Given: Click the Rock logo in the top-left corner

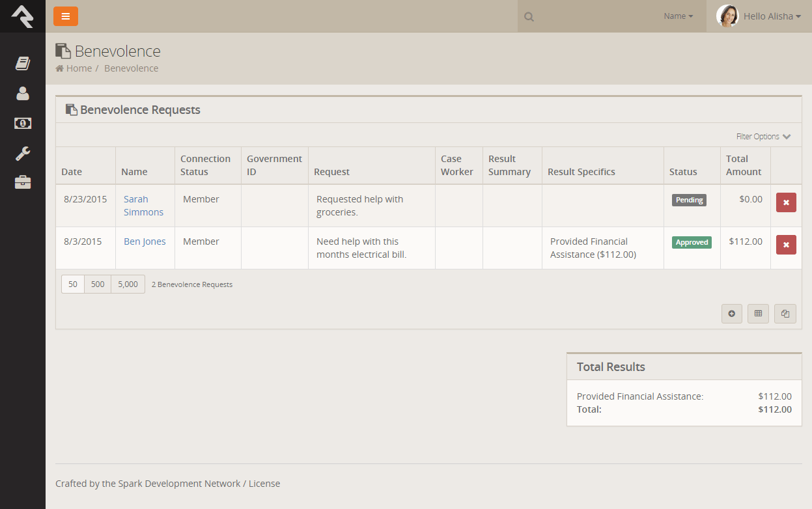Looking at the screenshot, I should [22, 16].
